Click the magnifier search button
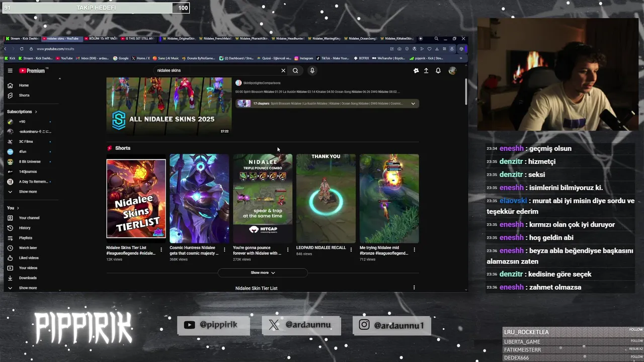 tap(295, 71)
